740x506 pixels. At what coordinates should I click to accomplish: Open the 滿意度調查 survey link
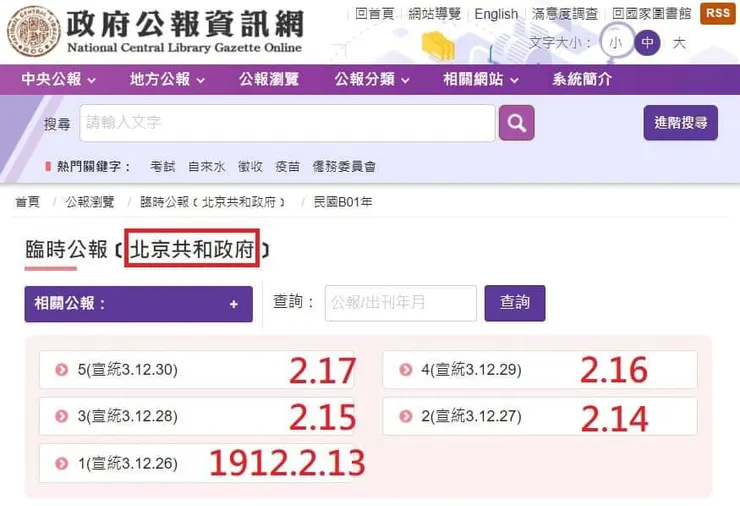click(x=564, y=14)
